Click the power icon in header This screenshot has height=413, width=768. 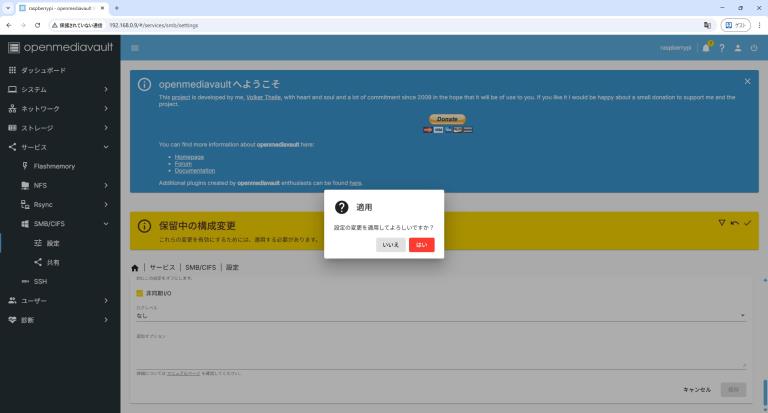click(x=754, y=48)
